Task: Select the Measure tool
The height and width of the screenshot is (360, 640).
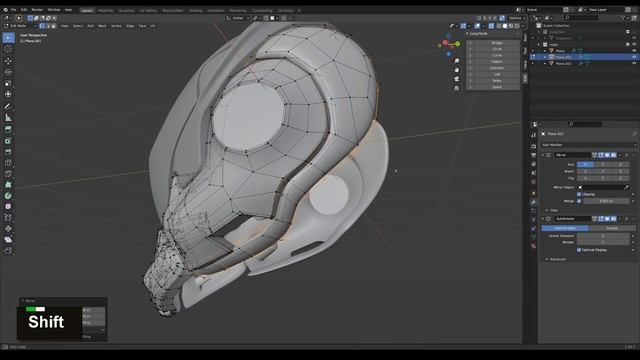Action: 8,118
